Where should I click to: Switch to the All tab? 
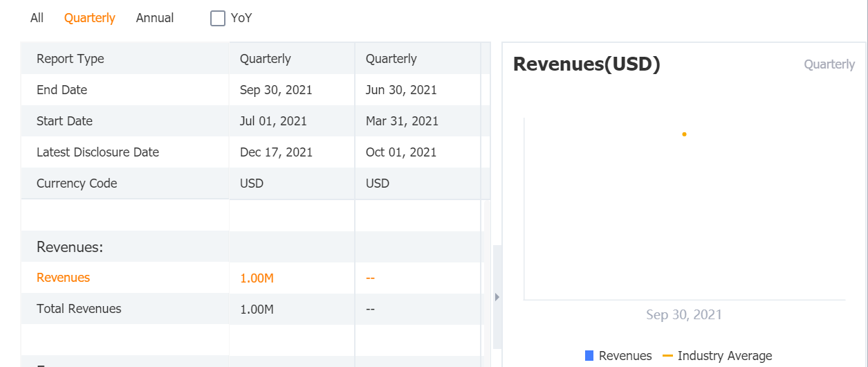(37, 18)
